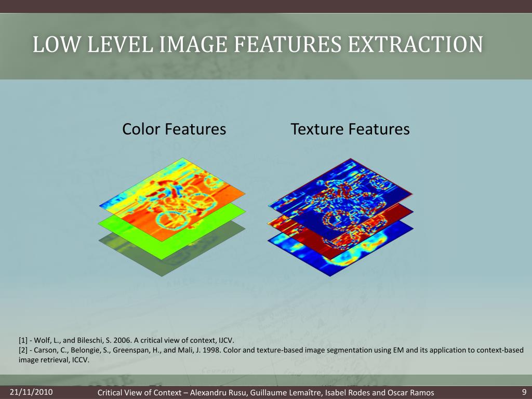This screenshot has width=532, height=399.
Task: Select the 'Texture Features' heading
Action: pos(350,129)
